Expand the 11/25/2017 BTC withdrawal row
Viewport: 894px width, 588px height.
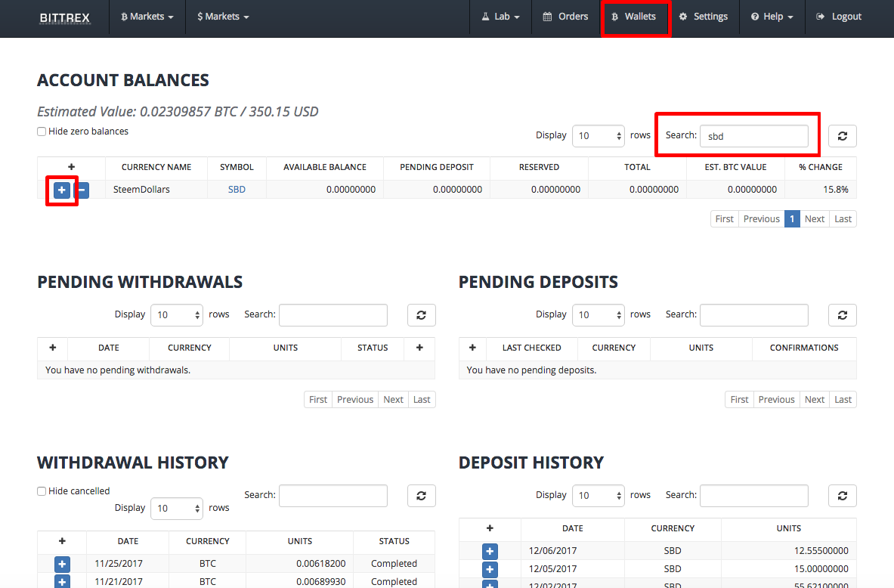(x=62, y=564)
